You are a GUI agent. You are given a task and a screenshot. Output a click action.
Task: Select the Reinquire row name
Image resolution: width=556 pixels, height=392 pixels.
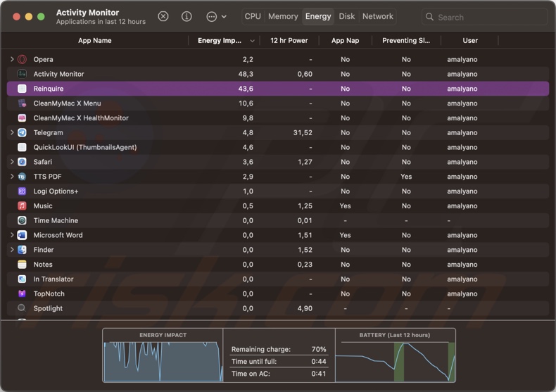pyautogui.click(x=49, y=89)
